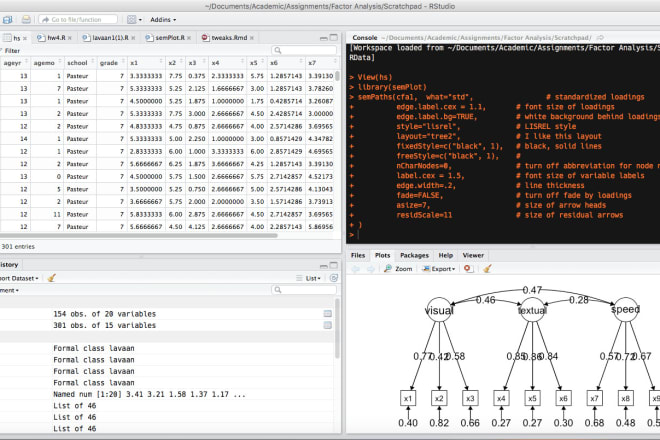The image size is (660, 440).
Task: Open the Import Dataset dropdown
Action: click(x=19, y=278)
